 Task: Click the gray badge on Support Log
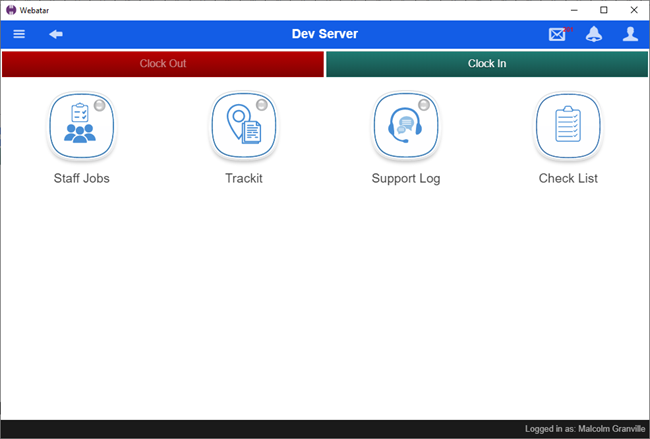(424, 105)
